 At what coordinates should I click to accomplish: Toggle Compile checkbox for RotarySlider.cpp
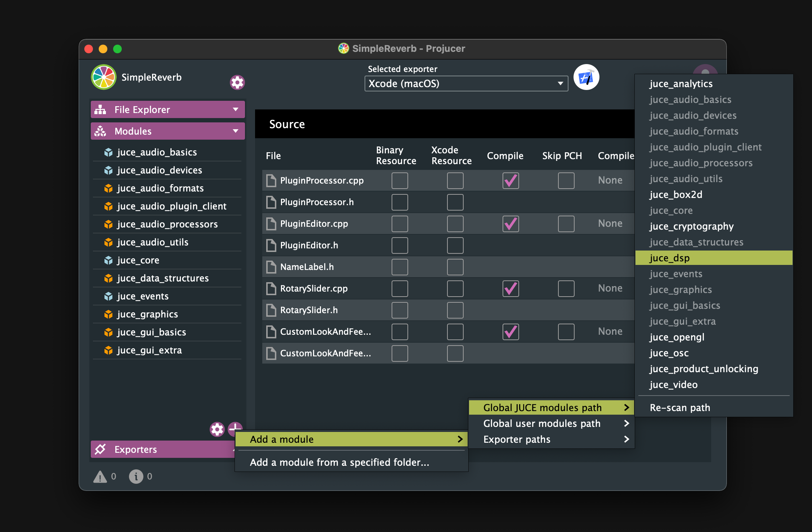tap(510, 288)
